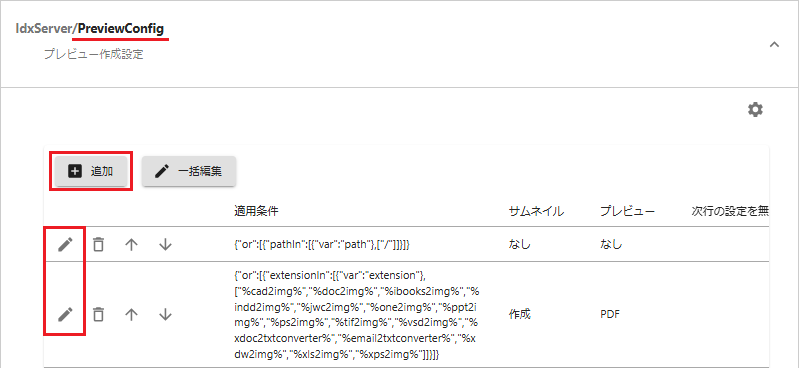Edit the extensionIn condition row with pencil
The height and width of the screenshot is (368, 799).
tap(65, 314)
